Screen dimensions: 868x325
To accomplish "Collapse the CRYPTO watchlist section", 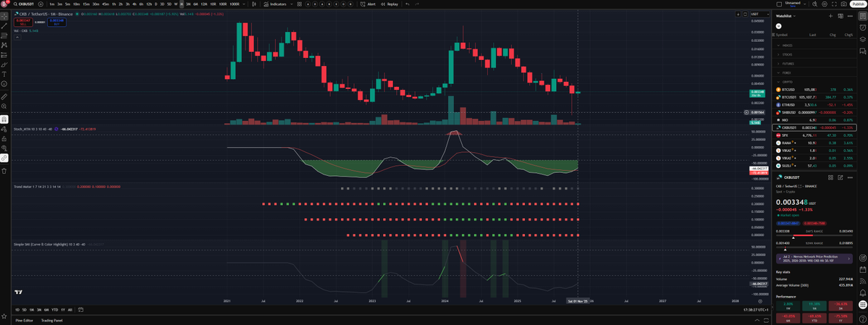I will pyautogui.click(x=779, y=81).
